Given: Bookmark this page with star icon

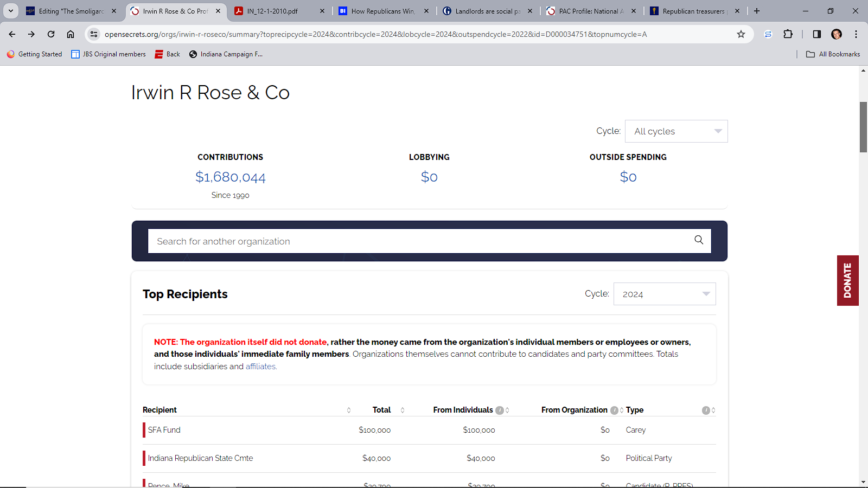Looking at the screenshot, I should 741,34.
